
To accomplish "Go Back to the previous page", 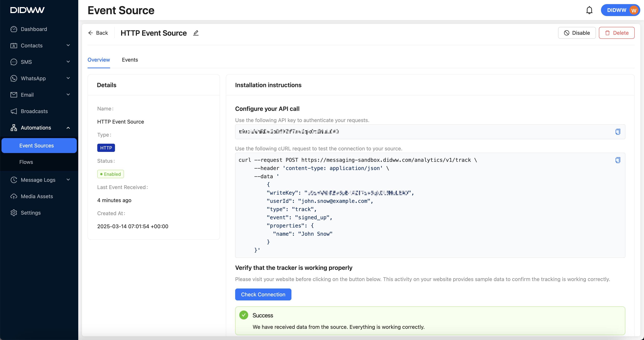I will point(98,33).
